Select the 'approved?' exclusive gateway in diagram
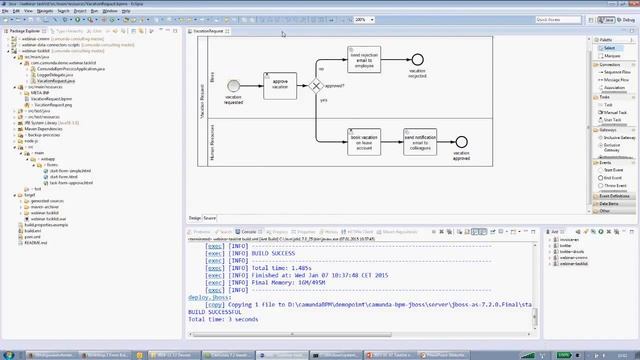 click(316, 86)
